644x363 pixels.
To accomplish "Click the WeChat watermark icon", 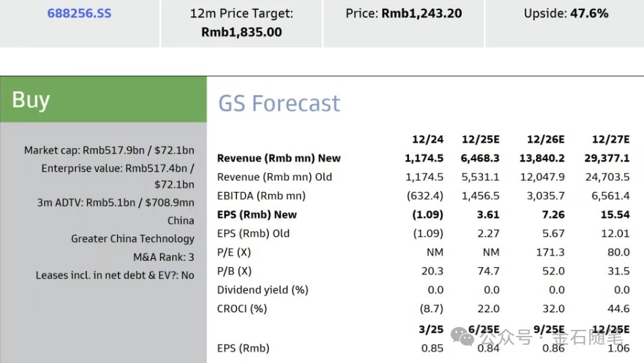I will click(x=462, y=337).
